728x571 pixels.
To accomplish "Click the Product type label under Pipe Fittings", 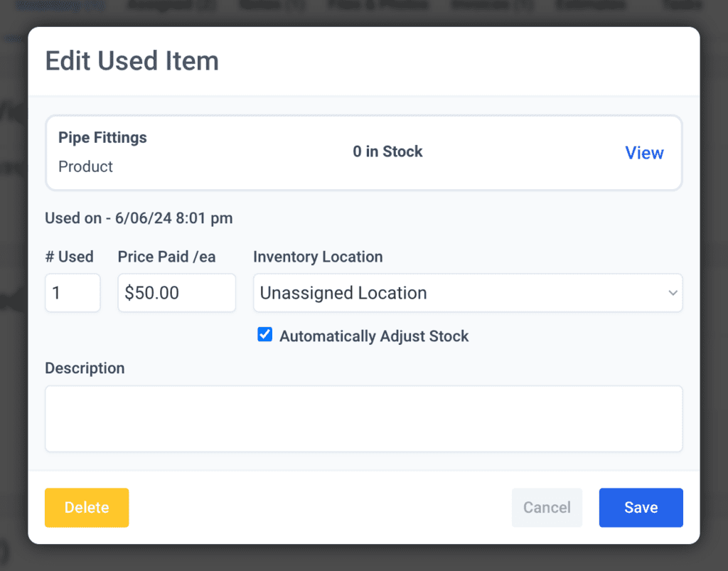I will coord(85,166).
